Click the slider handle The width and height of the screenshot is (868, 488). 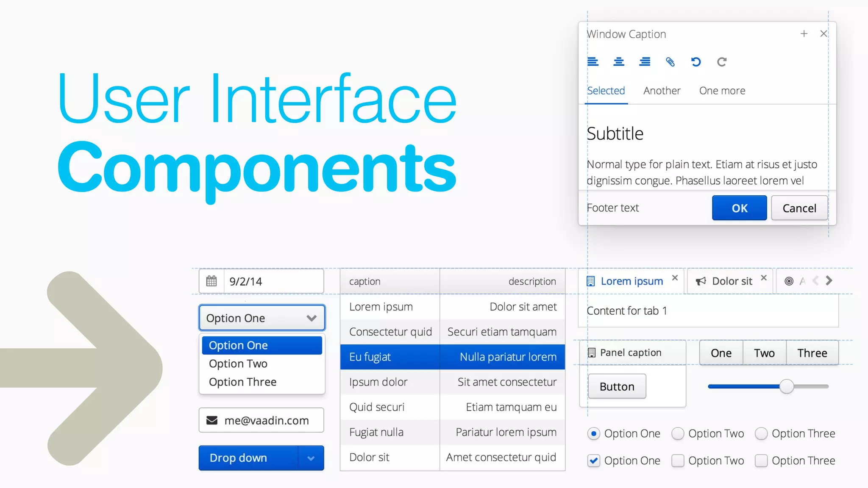click(787, 386)
